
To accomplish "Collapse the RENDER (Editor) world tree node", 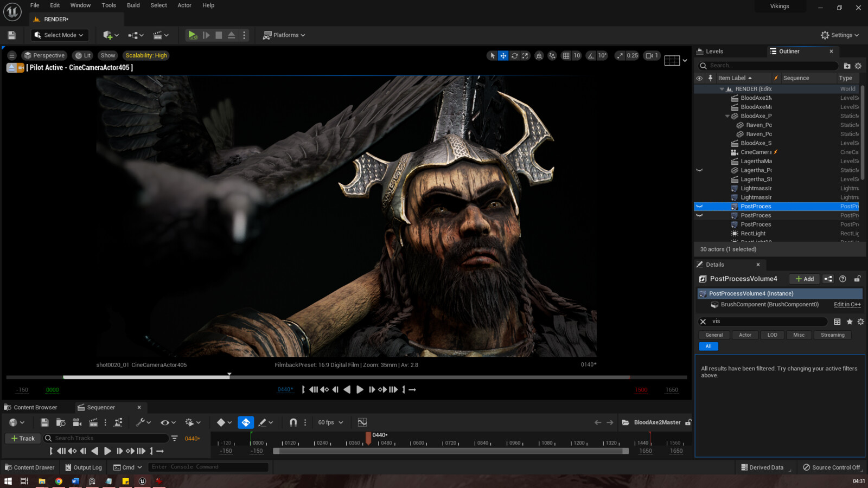I will (x=722, y=89).
